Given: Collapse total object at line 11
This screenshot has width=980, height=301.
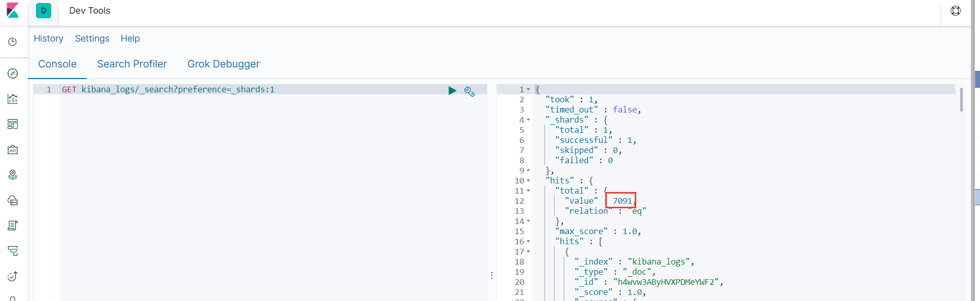Looking at the screenshot, I should [528, 191].
